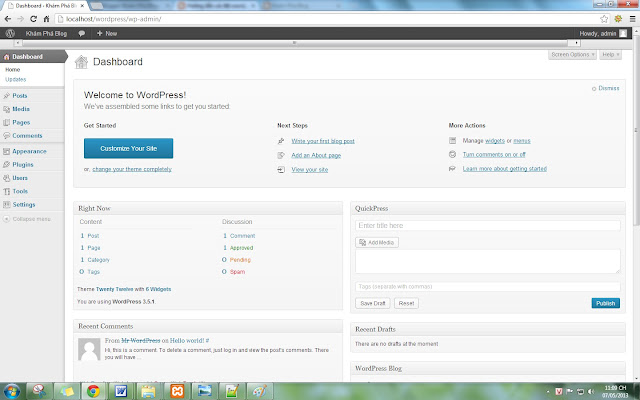Click the Media icon in sidebar

(x=6, y=109)
